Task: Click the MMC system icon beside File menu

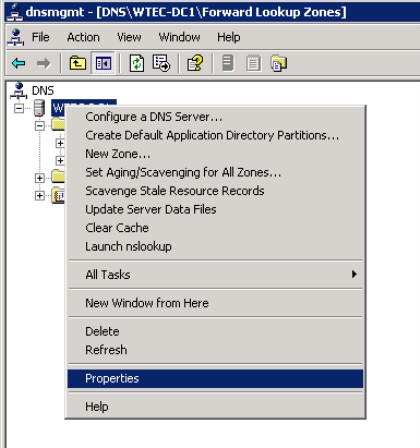Action: [16, 37]
